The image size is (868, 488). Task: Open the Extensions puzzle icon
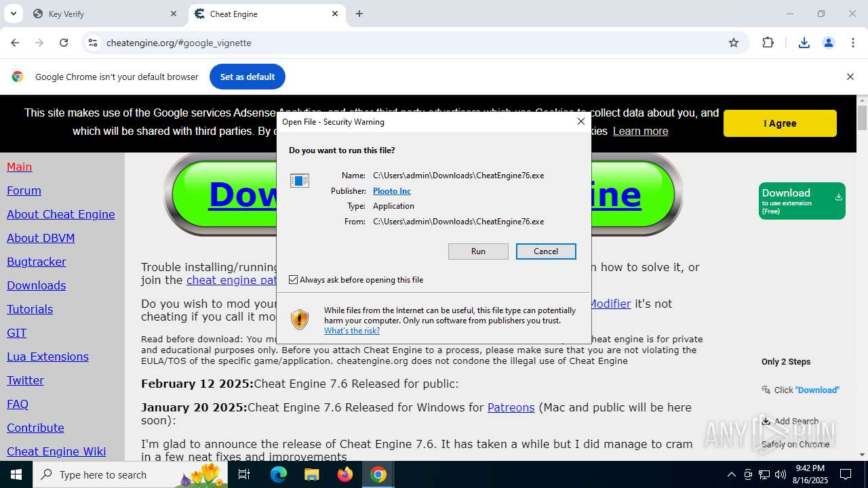click(x=768, y=43)
